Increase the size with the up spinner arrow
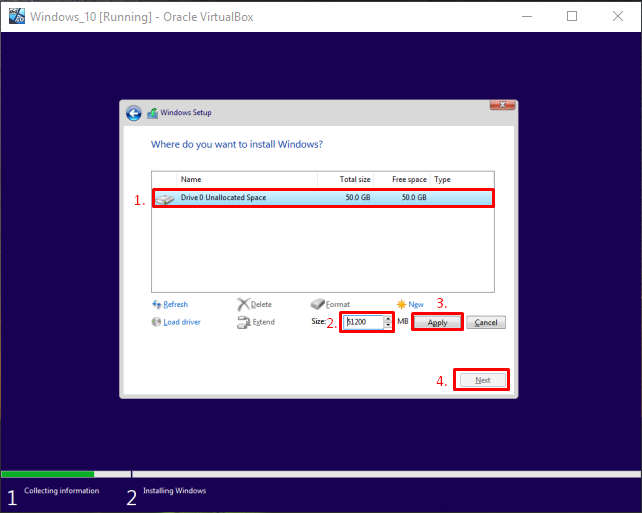Image resolution: width=642 pixels, height=513 pixels. coord(387,318)
